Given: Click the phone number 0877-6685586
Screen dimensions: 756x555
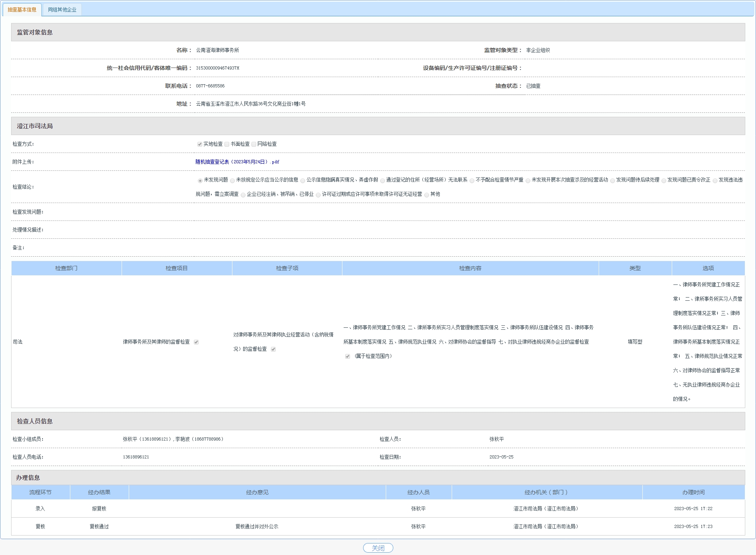Looking at the screenshot, I should [x=210, y=86].
